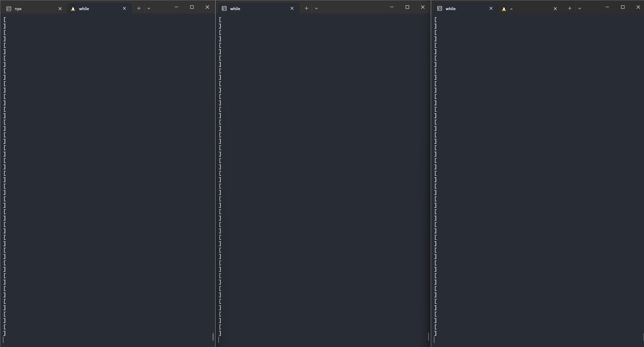Close the npx tab
The image size is (644, 347).
tap(60, 9)
